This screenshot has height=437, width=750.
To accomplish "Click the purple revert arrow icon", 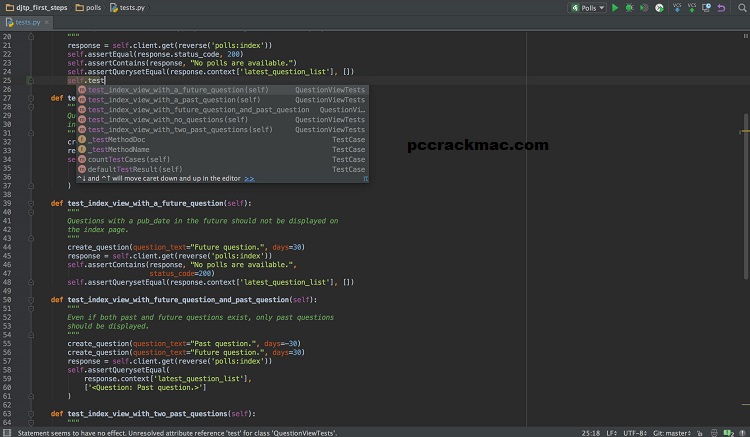I will (721, 8).
